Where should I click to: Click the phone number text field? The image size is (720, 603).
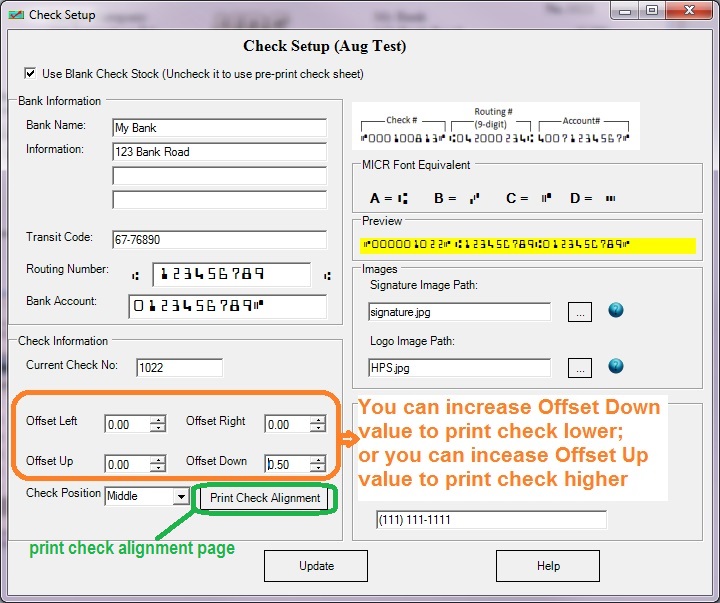point(491,520)
